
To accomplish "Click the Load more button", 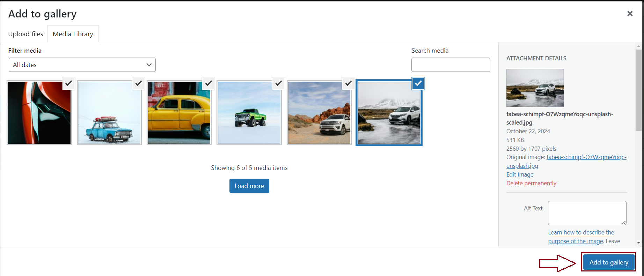I will 249,186.
